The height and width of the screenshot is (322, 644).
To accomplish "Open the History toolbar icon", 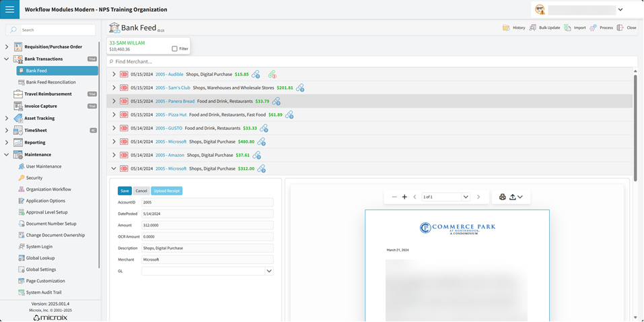I will 506,28.
